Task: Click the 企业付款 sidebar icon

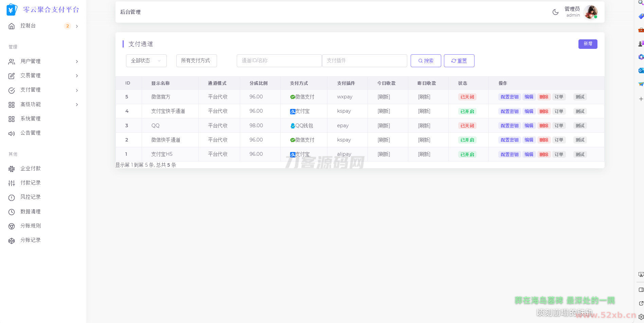Action: pos(12,169)
